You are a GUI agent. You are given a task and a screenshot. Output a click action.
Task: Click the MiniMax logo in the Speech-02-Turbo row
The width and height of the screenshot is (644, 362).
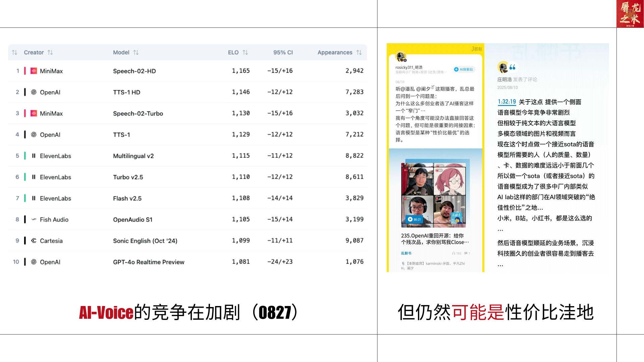[34, 113]
